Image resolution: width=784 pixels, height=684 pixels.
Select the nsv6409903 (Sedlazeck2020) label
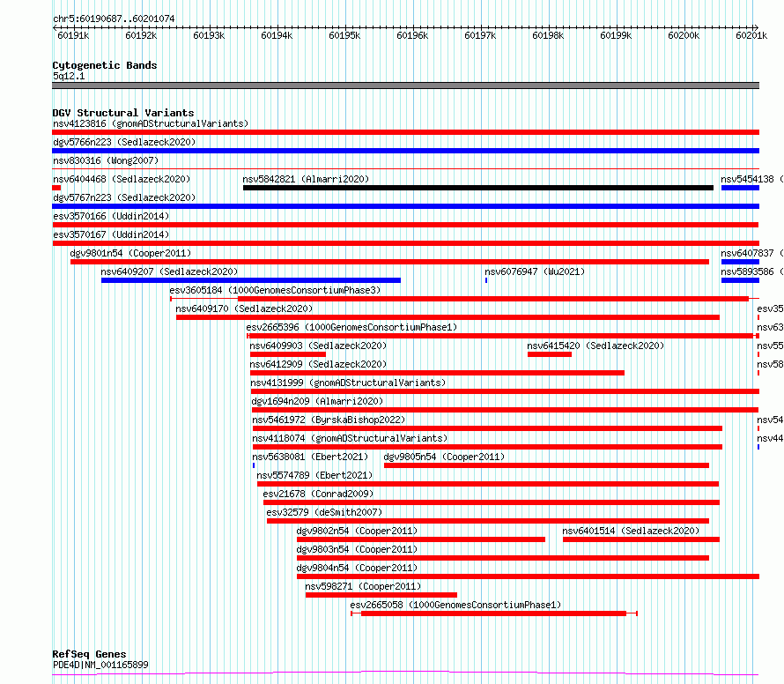tap(318, 346)
